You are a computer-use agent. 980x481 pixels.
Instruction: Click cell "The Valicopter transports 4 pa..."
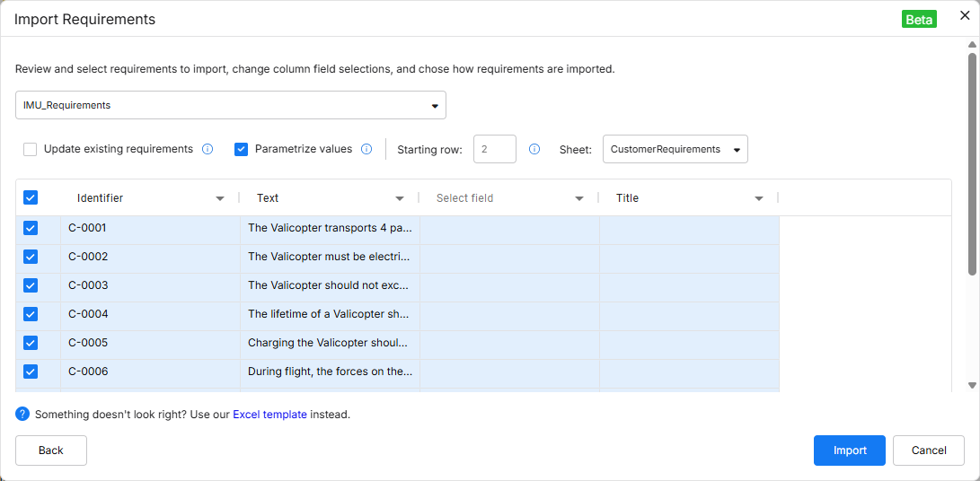[330, 228]
